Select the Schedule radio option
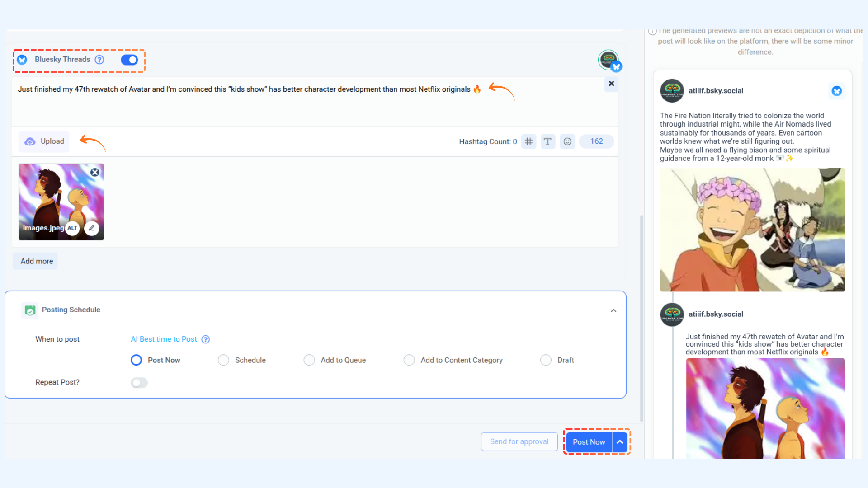 tap(223, 360)
